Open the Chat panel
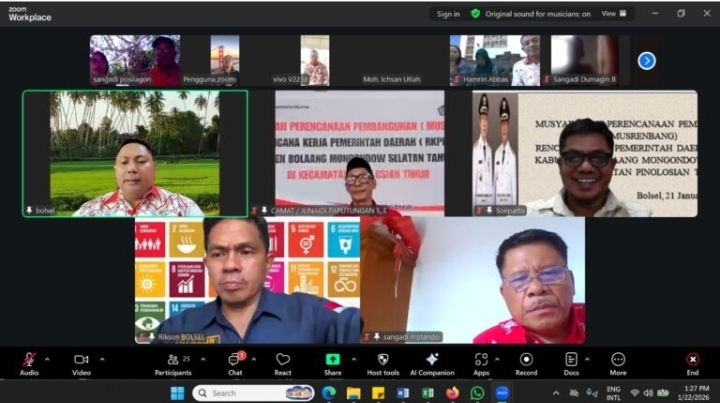This screenshot has width=720, height=403. (234, 360)
